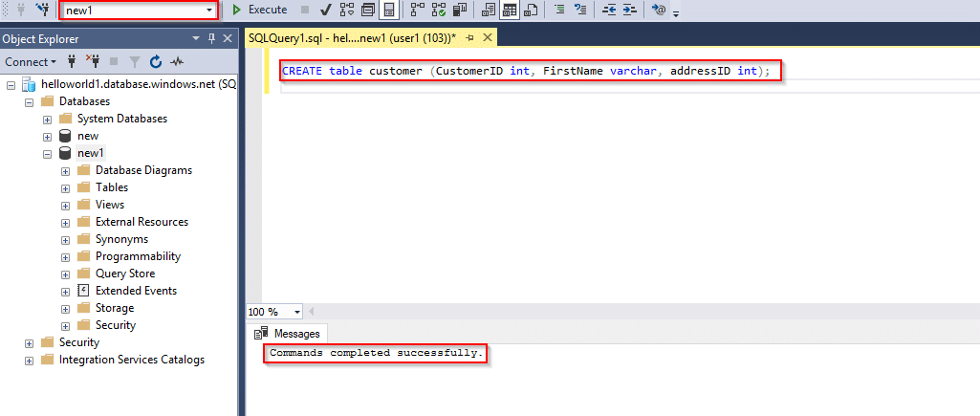The width and height of the screenshot is (980, 416).
Task: Close the Object Explorer panel
Action: (x=228, y=39)
